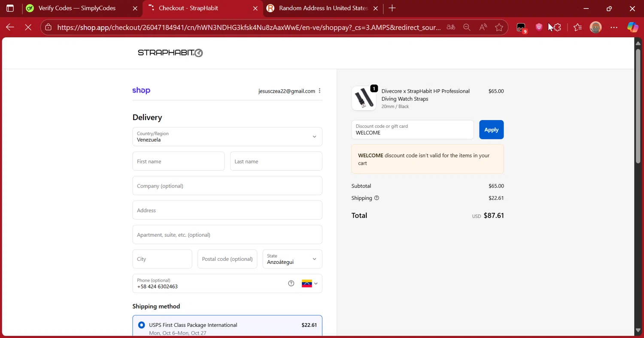The height and width of the screenshot is (338, 644).
Task: Click the Total amount $87.61
Action: click(494, 215)
